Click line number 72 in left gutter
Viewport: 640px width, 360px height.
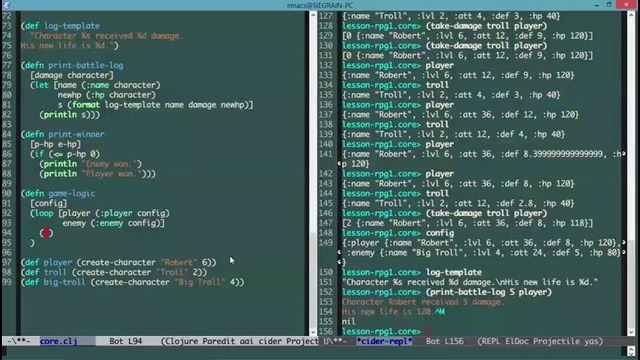coord(7,16)
